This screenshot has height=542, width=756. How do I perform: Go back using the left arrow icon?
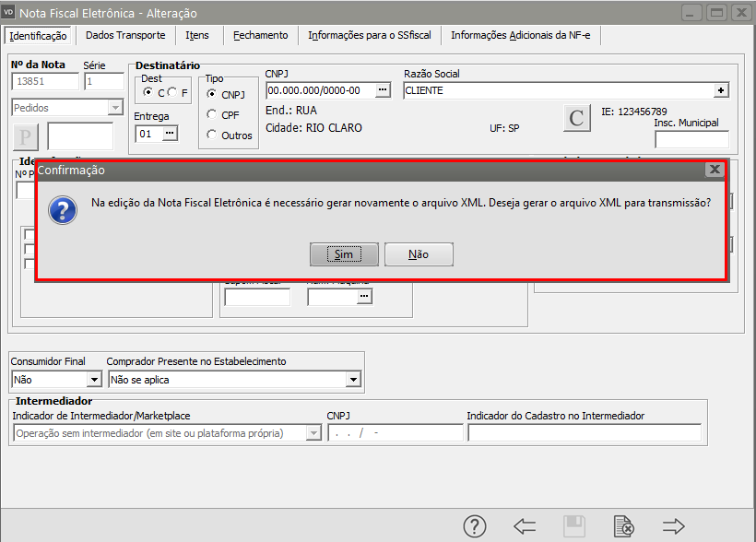tap(525, 526)
